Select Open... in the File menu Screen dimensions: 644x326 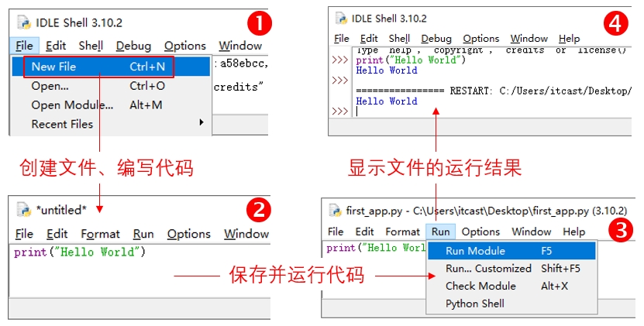111,86
